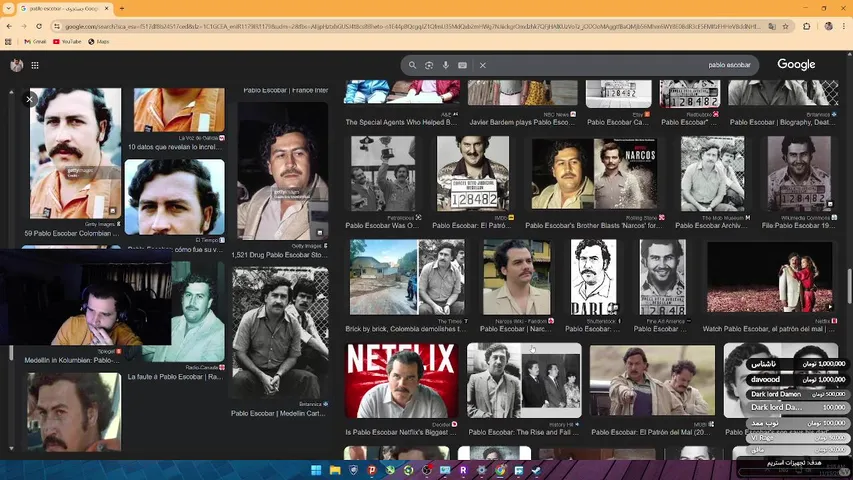
Task: Open OBS Studio from the taskbar
Action: point(427,470)
